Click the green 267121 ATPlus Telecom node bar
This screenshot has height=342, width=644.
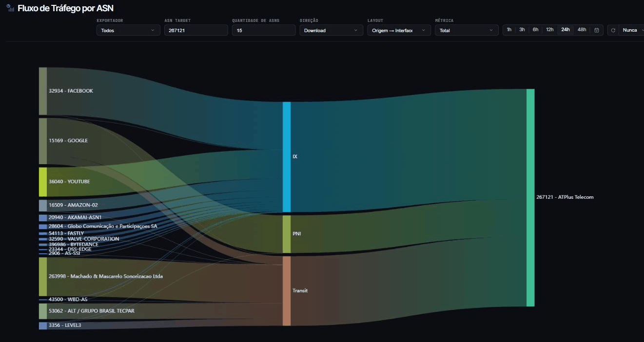[530, 197]
